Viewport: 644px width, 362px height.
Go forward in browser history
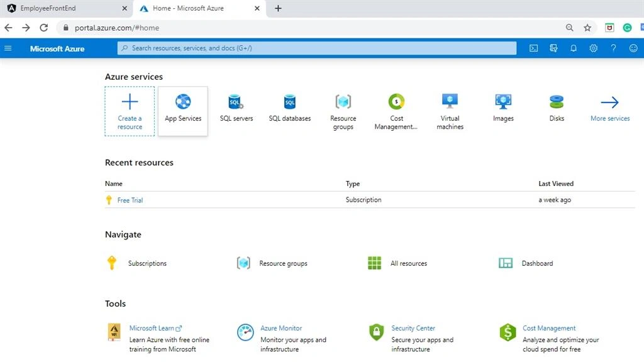pos(26,28)
